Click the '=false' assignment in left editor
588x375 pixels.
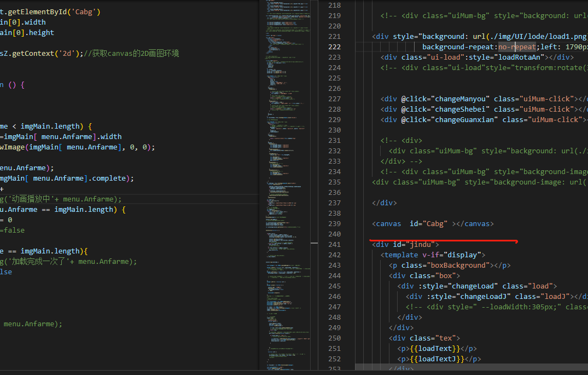[13, 230]
